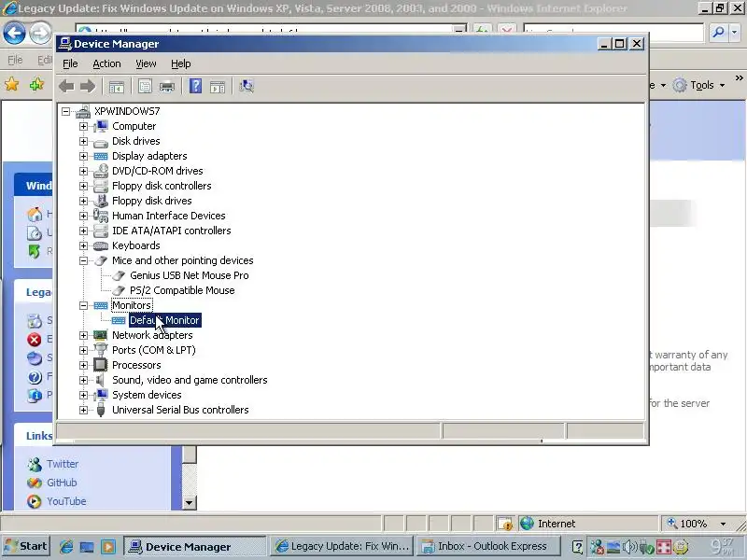Click Show Desktop quick launch icon
Viewport: 747px width, 560px height.
[x=87, y=547]
